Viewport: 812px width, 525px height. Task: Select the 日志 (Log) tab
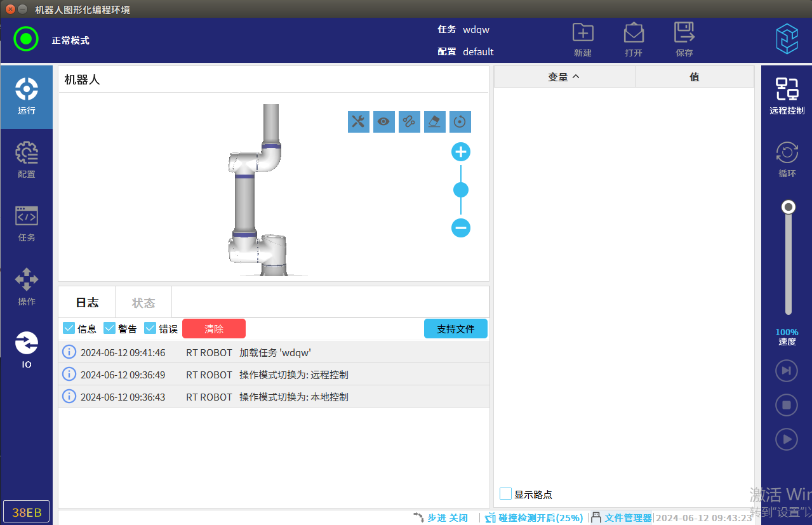(87, 303)
